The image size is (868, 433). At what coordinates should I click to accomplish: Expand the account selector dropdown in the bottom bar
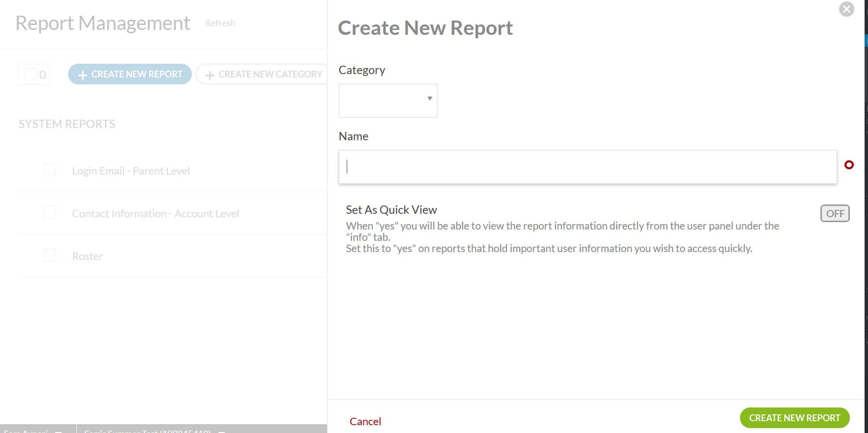221,431
